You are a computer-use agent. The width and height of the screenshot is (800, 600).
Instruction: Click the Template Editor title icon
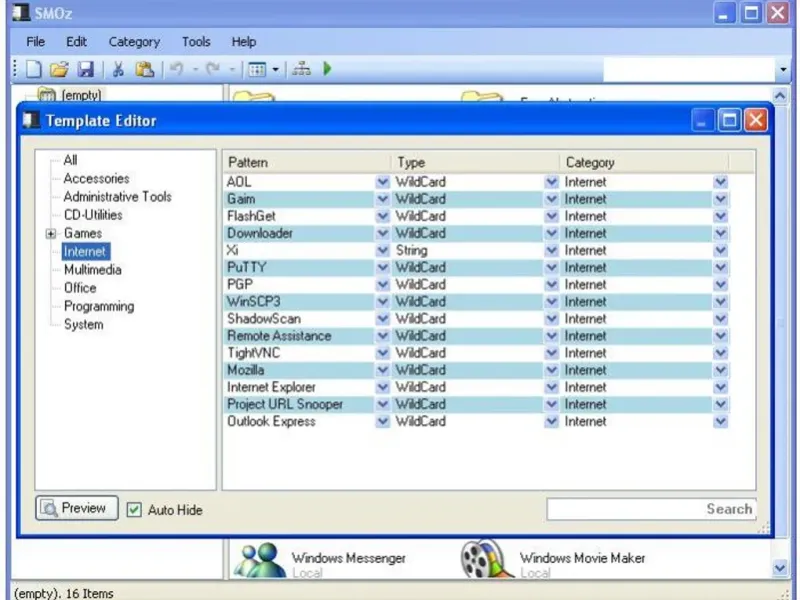[x=32, y=120]
